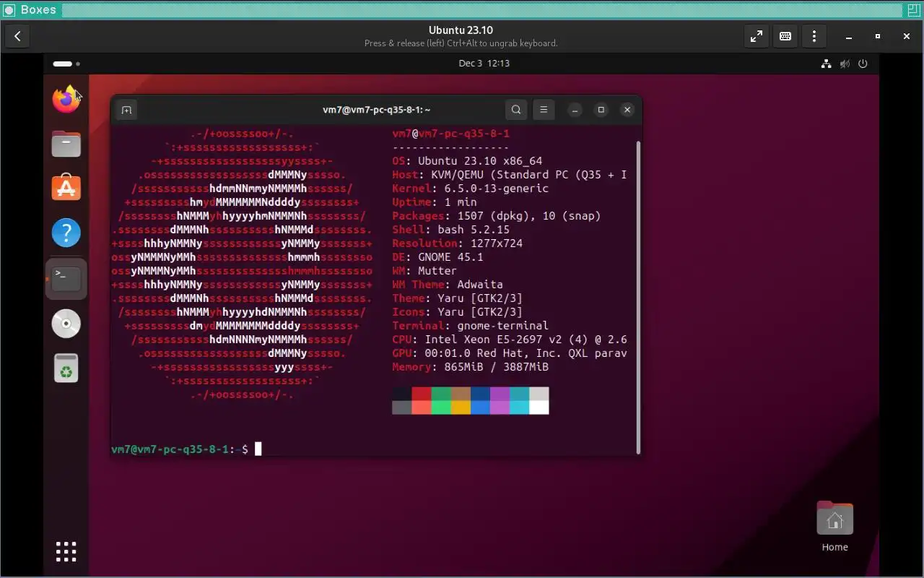Click 'Icons: Yaru [GTK2/3]' line

coord(458,312)
